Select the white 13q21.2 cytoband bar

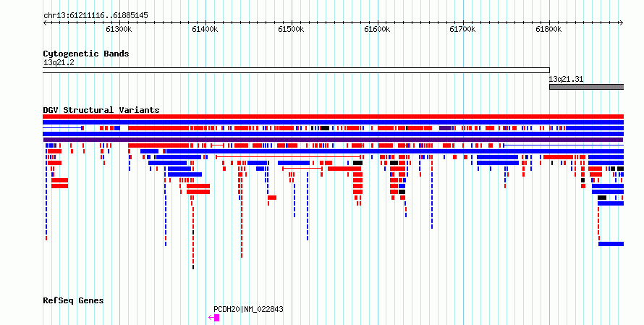coord(296,70)
